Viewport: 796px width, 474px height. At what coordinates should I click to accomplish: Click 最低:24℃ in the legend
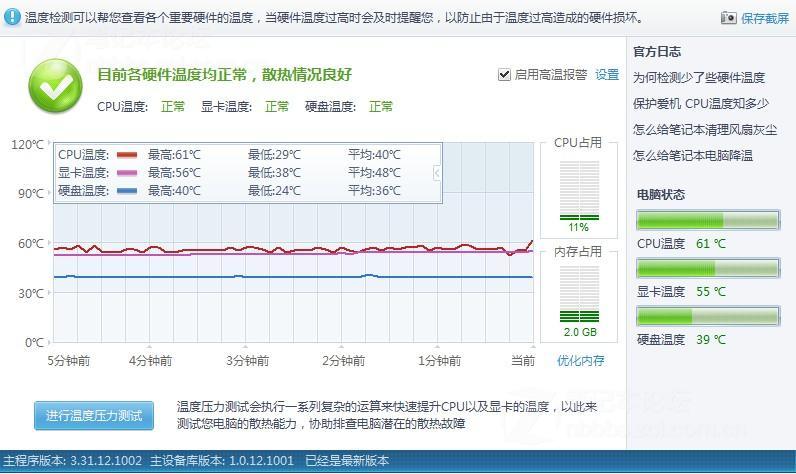click(x=274, y=191)
